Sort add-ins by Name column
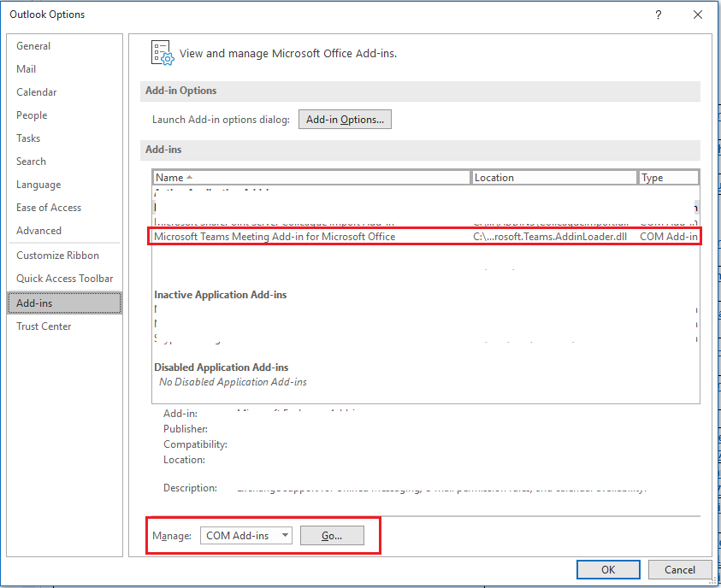Viewport: 721px width, 588px height. (312, 177)
